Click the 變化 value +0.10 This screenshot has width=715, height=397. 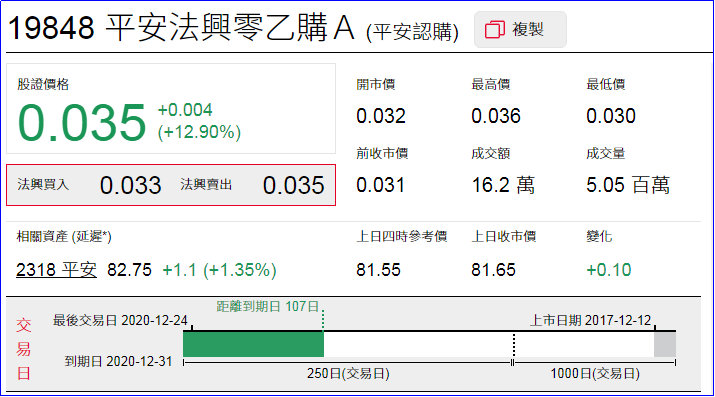pos(609,270)
